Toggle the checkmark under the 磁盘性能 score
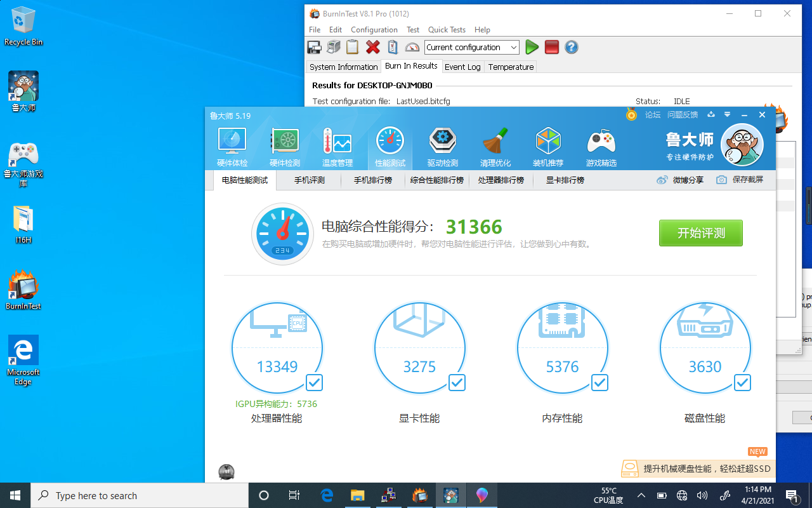The height and width of the screenshot is (508, 812). point(742,383)
